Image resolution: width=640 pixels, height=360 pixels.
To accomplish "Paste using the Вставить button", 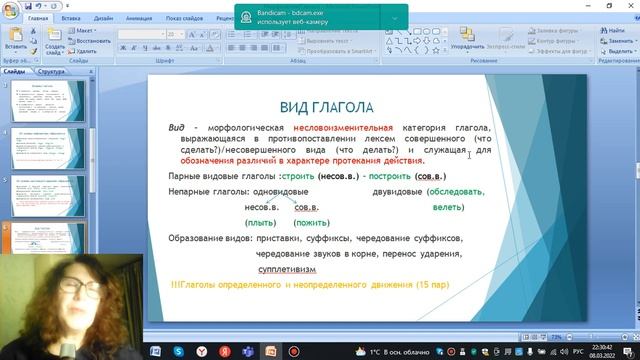I will coord(16,40).
